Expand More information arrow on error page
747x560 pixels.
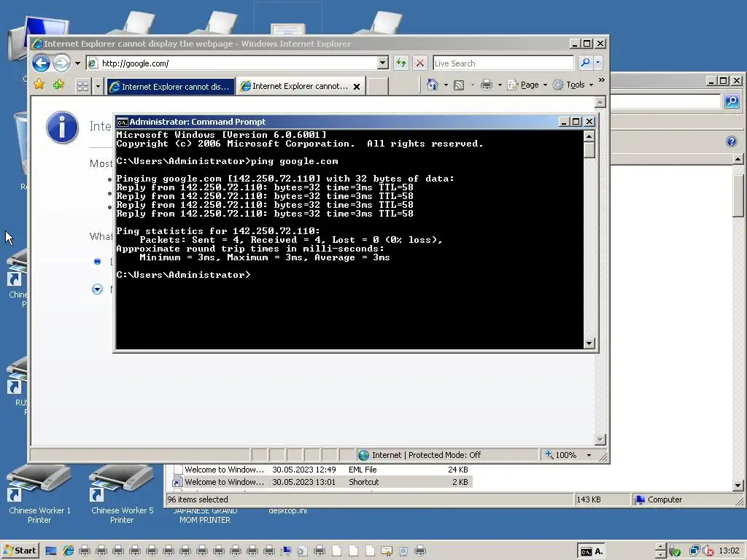97,289
